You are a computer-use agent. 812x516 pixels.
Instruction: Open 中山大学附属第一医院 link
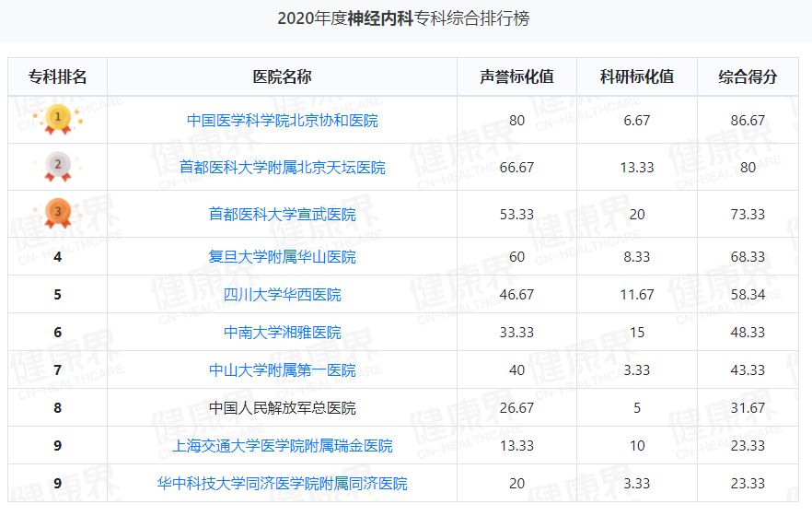[x=283, y=369]
